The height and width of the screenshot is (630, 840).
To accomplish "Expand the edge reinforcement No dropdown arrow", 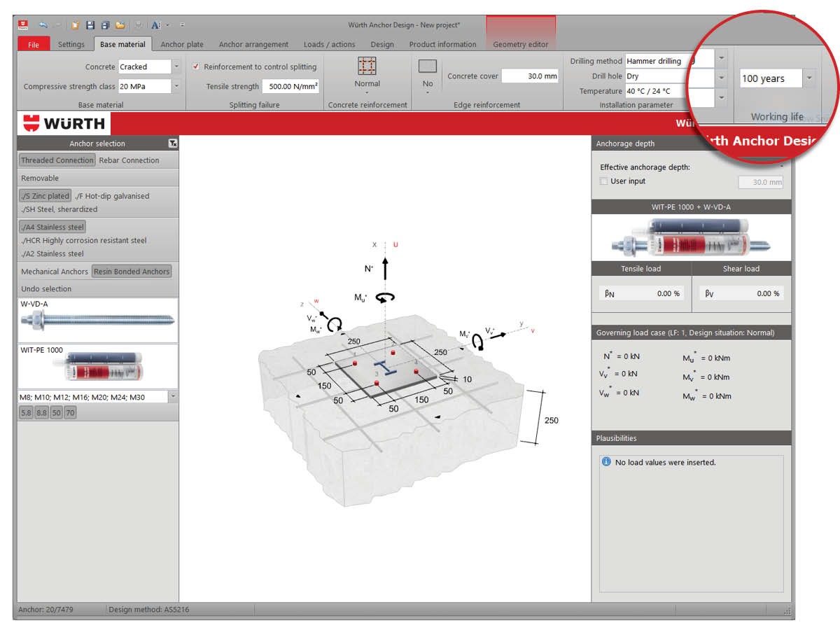I will [428, 93].
